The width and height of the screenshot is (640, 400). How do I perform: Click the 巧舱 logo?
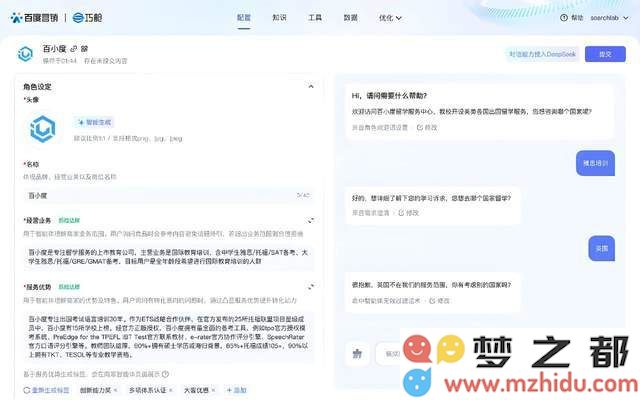(x=87, y=18)
